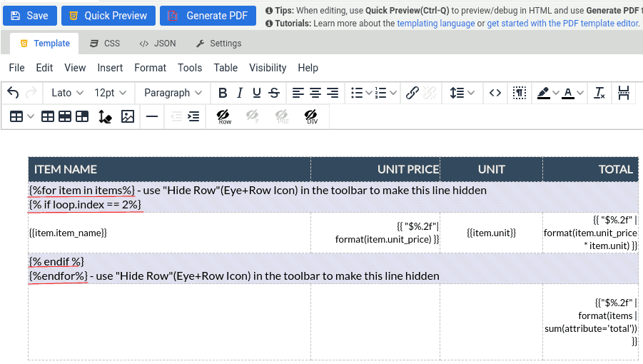Open bullet list style dropdown arrow
The width and height of the screenshot is (643, 364).
369,93
